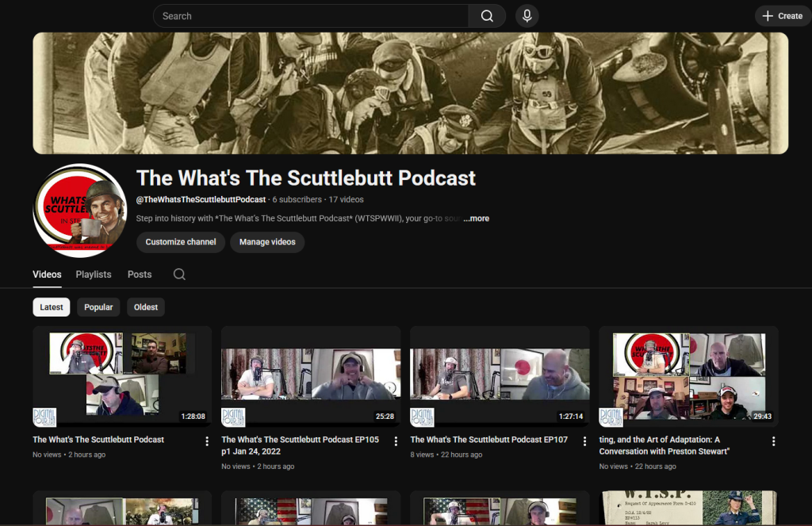Switch to the Playlists tab

[94, 275]
